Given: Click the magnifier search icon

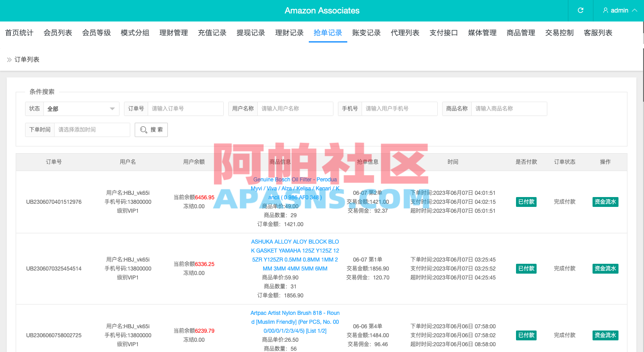Looking at the screenshot, I should (143, 130).
